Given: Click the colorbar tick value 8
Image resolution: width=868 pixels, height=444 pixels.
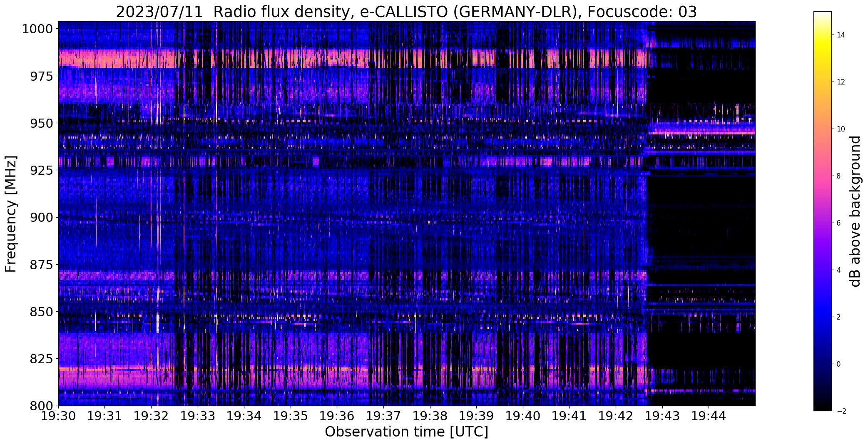Looking at the screenshot, I should [838, 176].
